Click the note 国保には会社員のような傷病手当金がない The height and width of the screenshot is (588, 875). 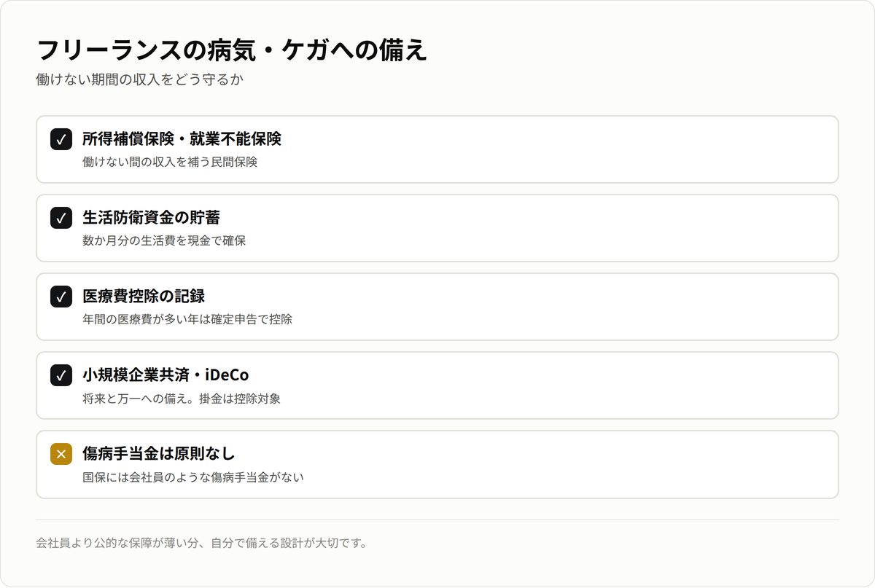(x=193, y=477)
